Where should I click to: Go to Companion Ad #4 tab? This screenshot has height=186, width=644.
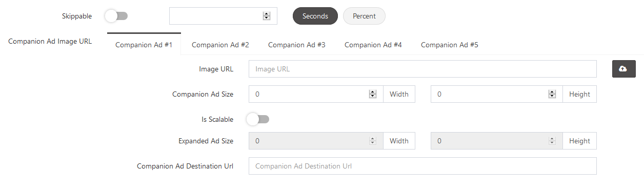pos(373,45)
